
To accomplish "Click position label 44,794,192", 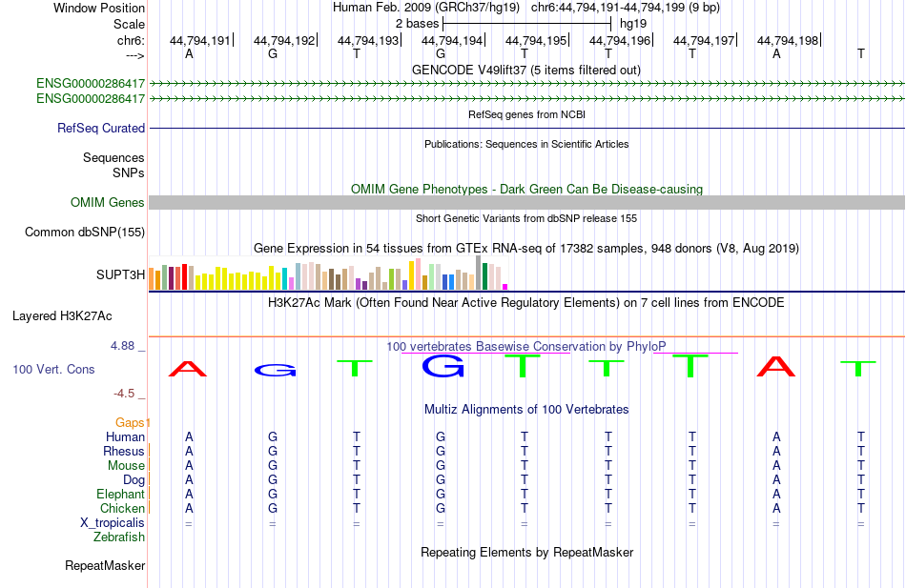I will click(x=283, y=40).
